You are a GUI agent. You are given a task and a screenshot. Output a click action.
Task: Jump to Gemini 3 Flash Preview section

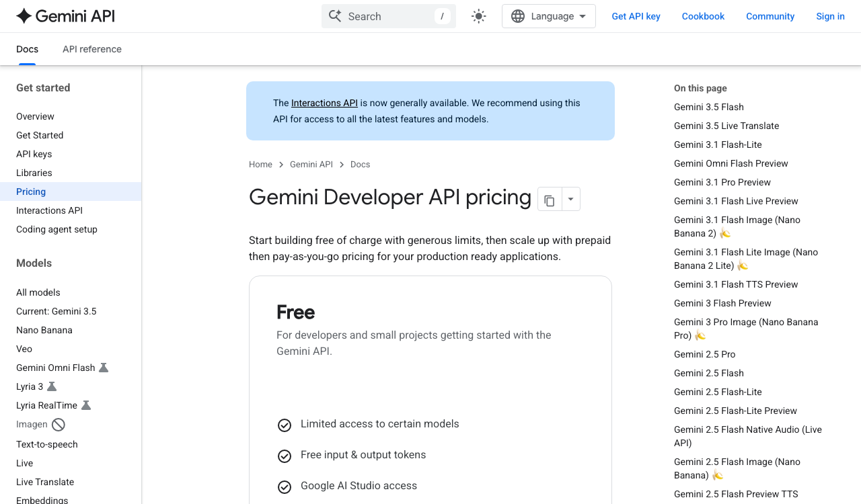[722, 303]
